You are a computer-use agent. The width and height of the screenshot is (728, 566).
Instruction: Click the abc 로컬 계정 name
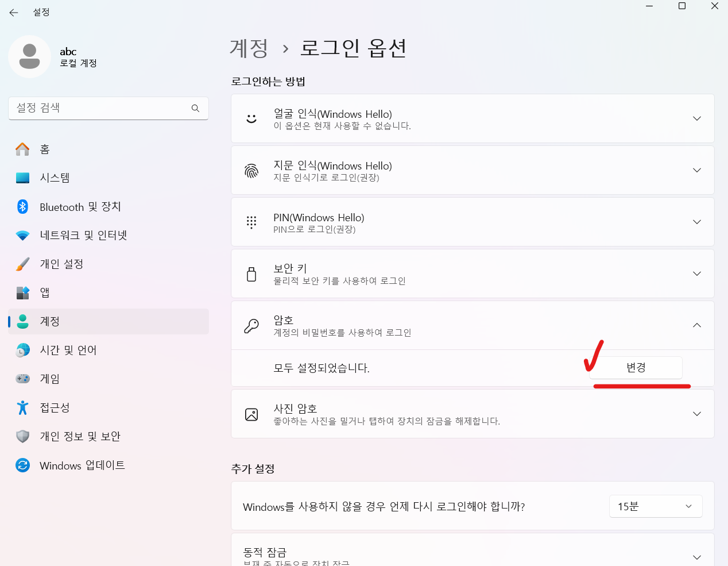[x=78, y=57]
